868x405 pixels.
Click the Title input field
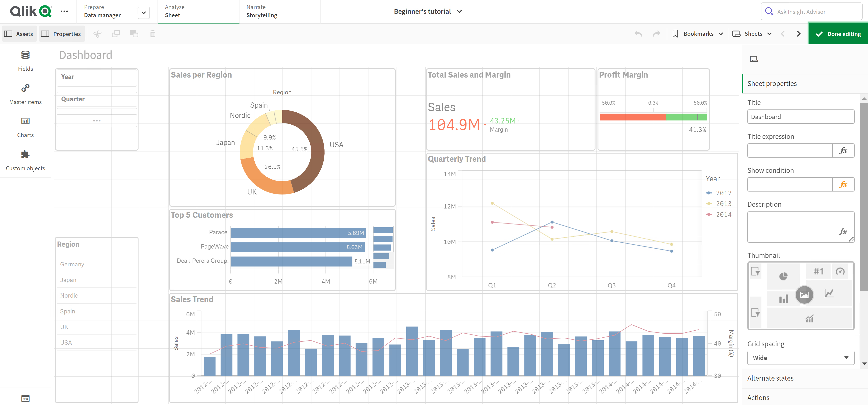[x=800, y=116]
